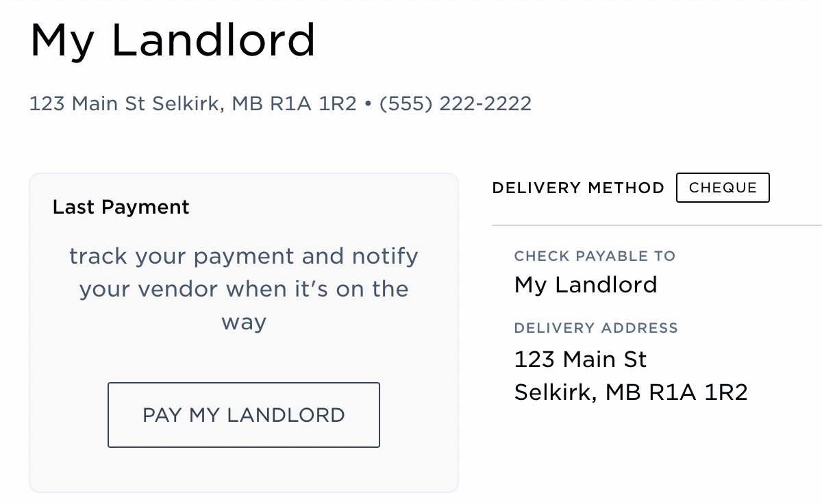Screen dimensions: 822x504
Task: Select the CHEQUE delivery method
Action: [723, 187]
